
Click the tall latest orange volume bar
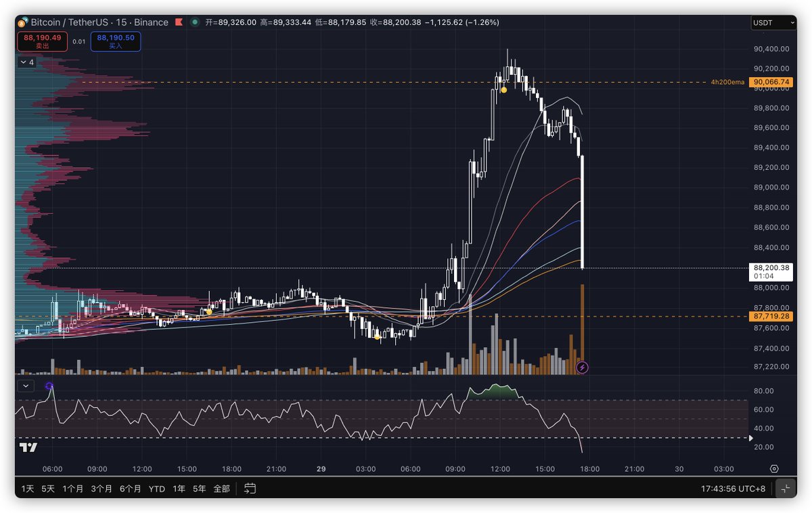click(x=582, y=330)
